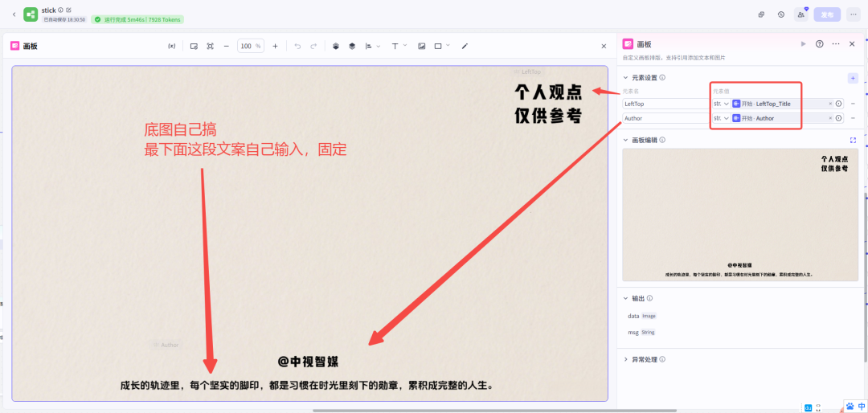Click the insert image tool icon
The image size is (868, 413).
421,47
